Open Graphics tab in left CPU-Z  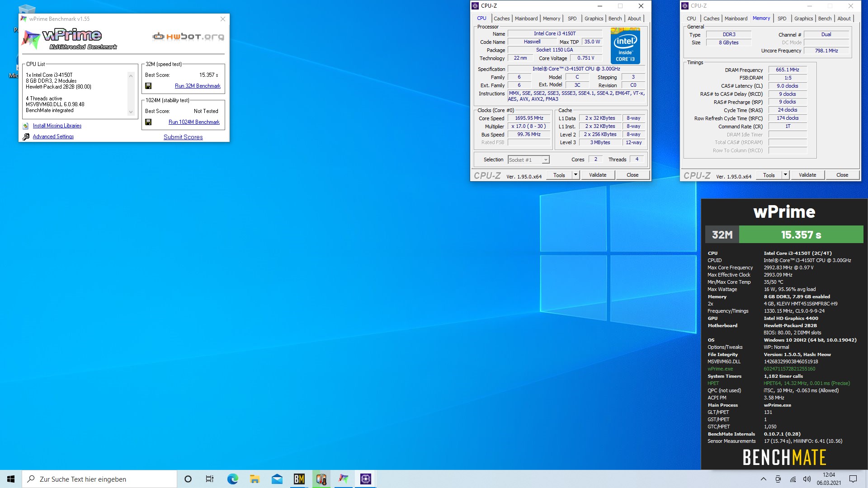click(x=594, y=19)
